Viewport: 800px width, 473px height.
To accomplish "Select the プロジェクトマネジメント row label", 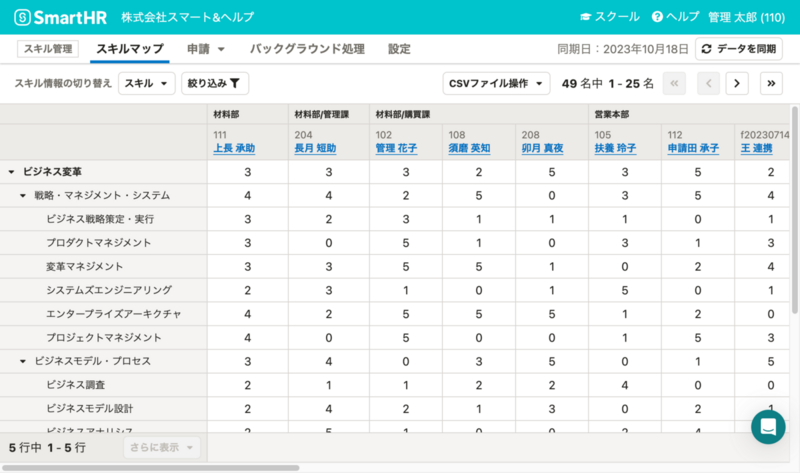I will click(x=104, y=337).
